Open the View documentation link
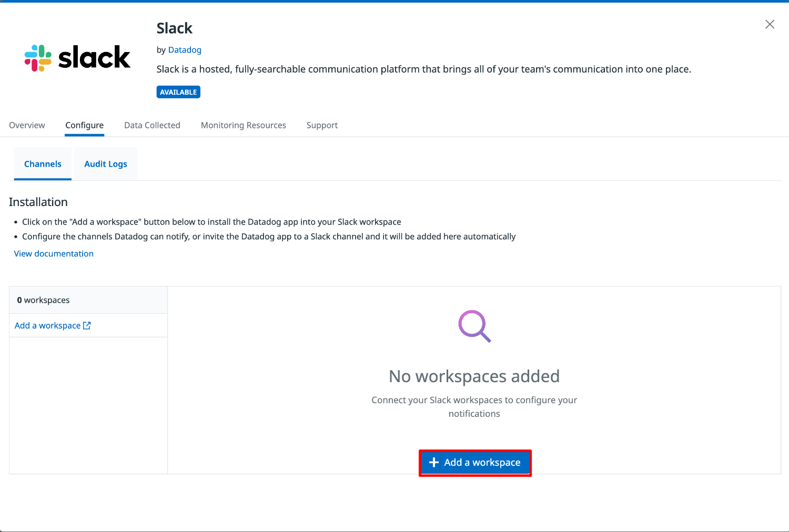Screen dimensions: 789x532 (54, 253)
